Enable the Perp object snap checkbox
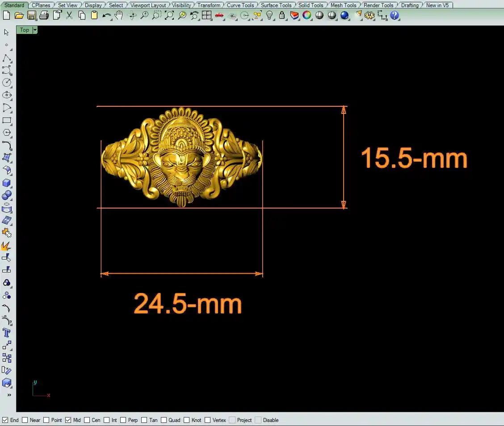This screenshot has height=426, width=504. click(123, 420)
